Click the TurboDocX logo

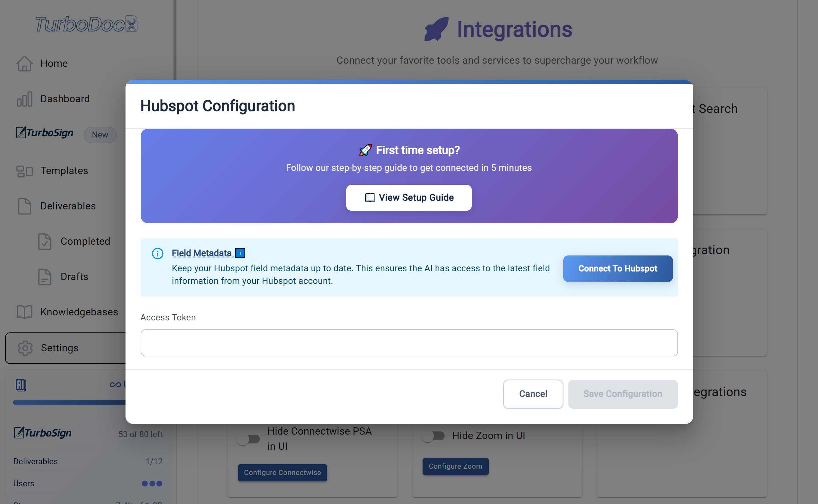click(x=86, y=24)
